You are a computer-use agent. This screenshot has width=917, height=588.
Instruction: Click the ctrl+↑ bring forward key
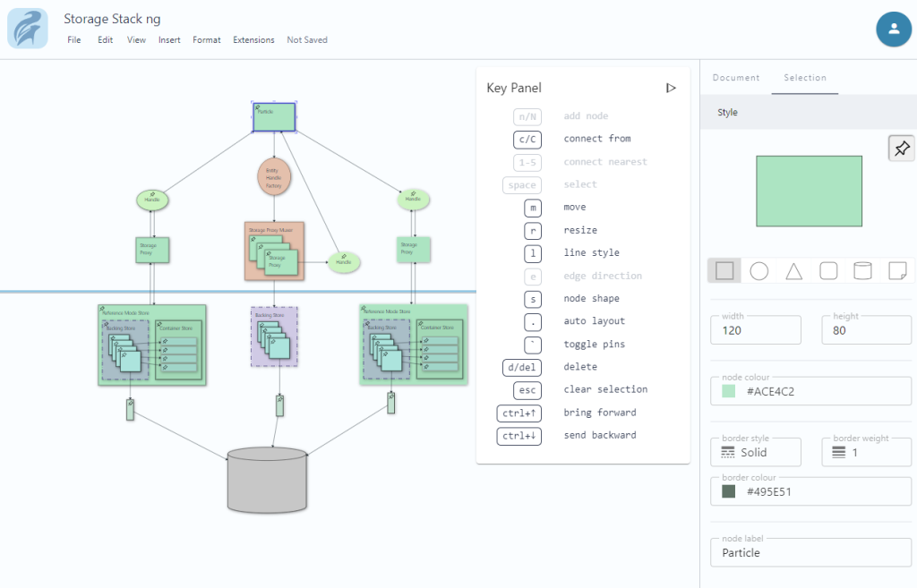(x=518, y=413)
